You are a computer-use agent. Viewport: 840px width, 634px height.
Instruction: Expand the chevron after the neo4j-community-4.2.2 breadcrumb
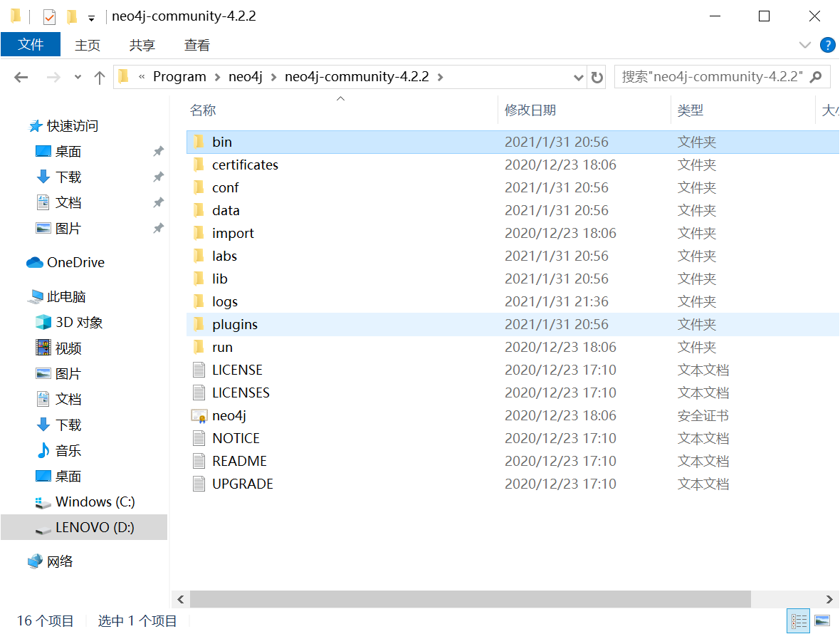point(441,77)
